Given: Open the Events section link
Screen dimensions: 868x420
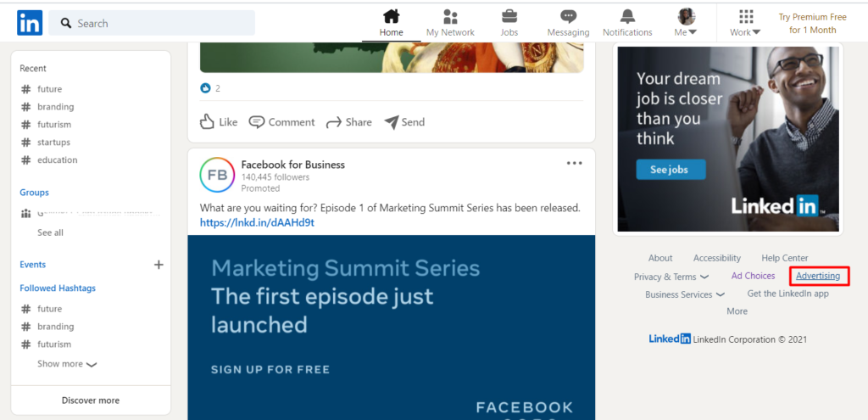Looking at the screenshot, I should pos(33,264).
